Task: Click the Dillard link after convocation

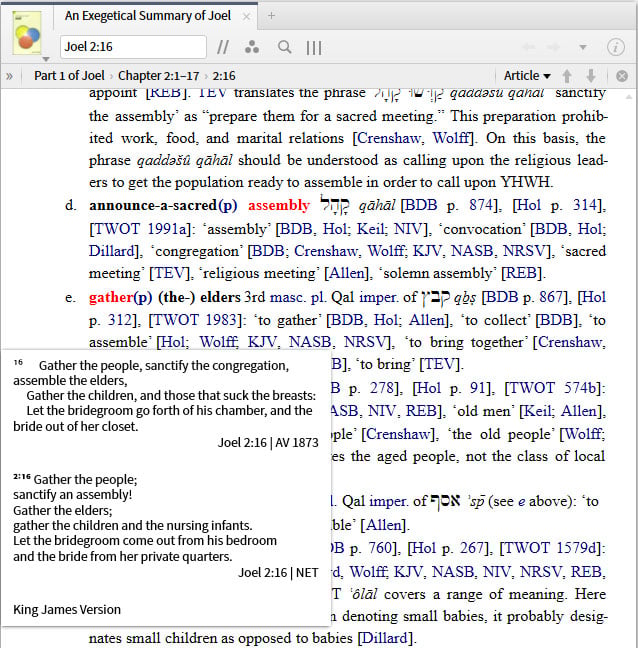Action: click(112, 251)
